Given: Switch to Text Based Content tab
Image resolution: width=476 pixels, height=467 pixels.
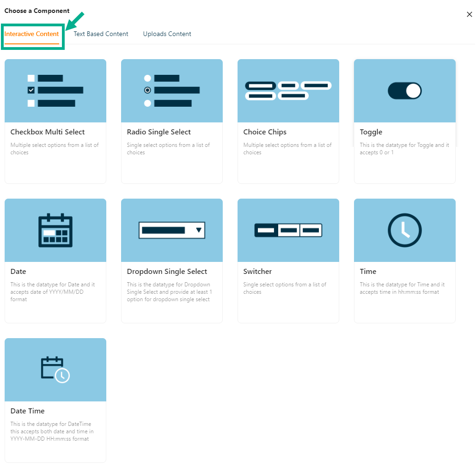Looking at the screenshot, I should click(x=101, y=34).
